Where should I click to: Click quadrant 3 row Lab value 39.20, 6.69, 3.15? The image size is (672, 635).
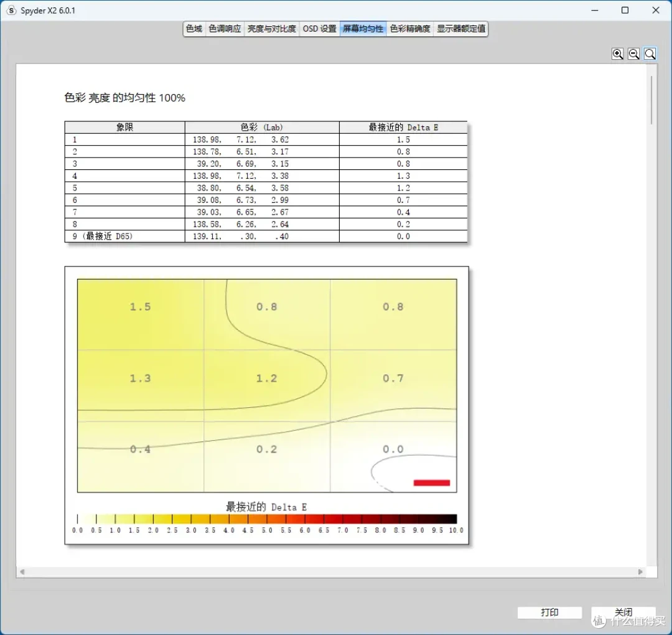point(243,163)
